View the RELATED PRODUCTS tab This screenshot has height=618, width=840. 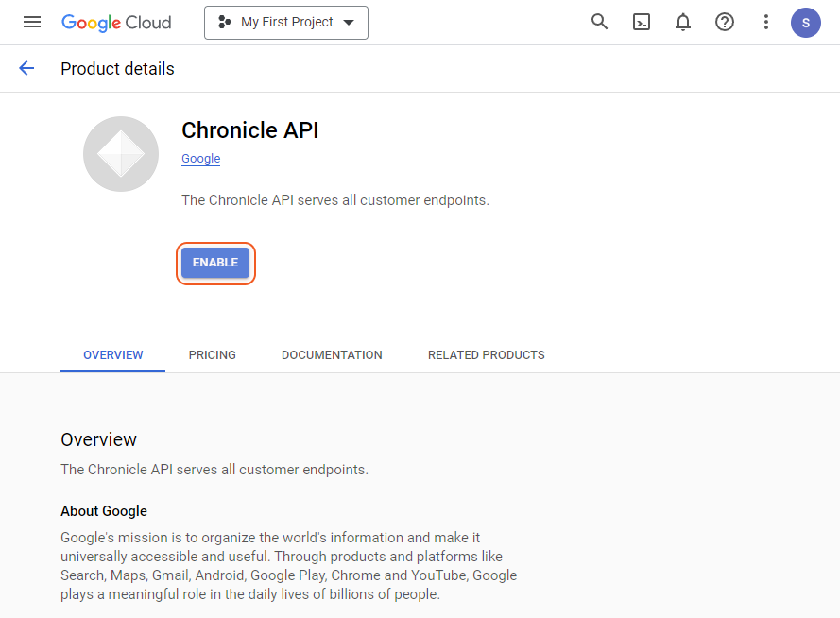(x=486, y=355)
